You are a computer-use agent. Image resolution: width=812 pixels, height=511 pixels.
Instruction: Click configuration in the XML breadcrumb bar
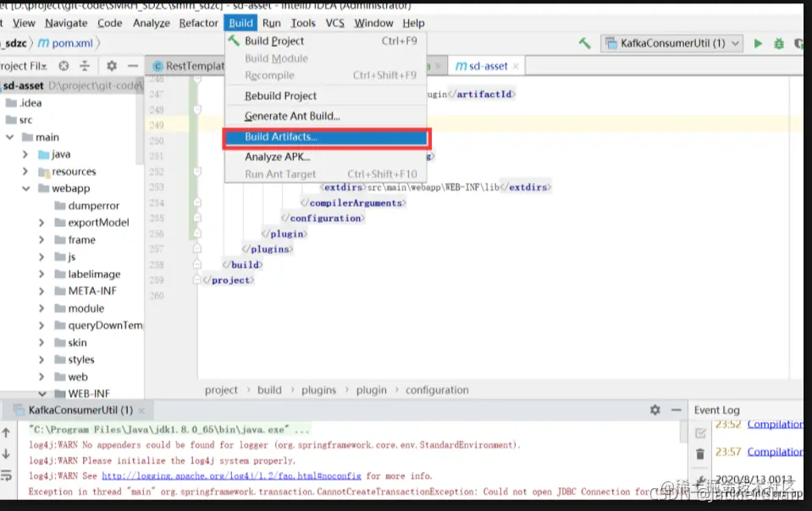tap(437, 391)
